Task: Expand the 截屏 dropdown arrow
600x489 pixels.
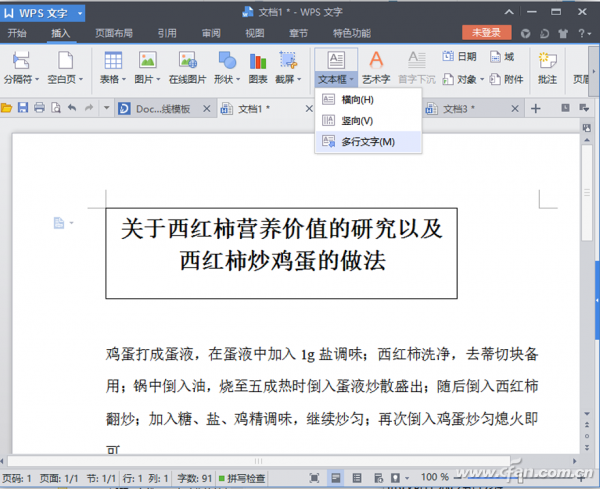Action: click(299, 80)
